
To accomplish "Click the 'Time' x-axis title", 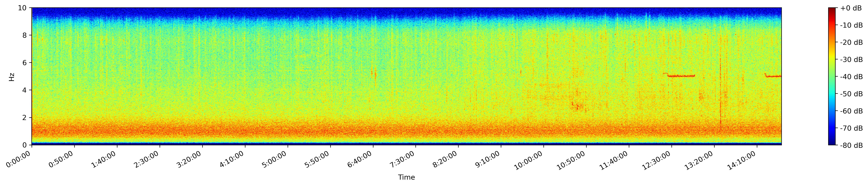I will pos(406,178).
